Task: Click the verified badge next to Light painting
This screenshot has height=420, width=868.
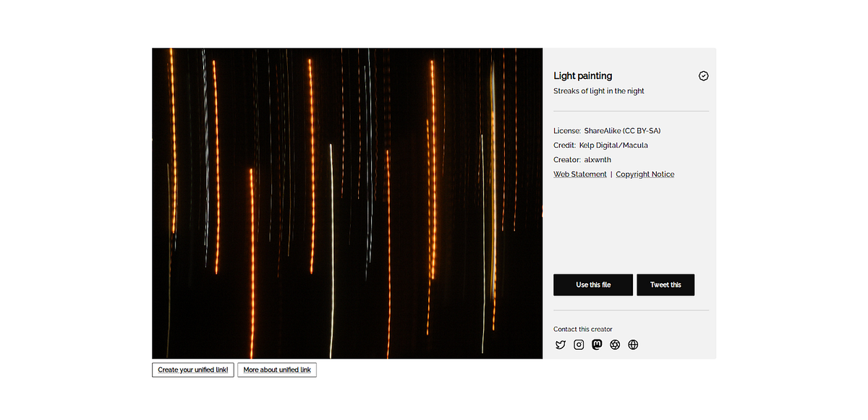Action: pyautogui.click(x=703, y=75)
